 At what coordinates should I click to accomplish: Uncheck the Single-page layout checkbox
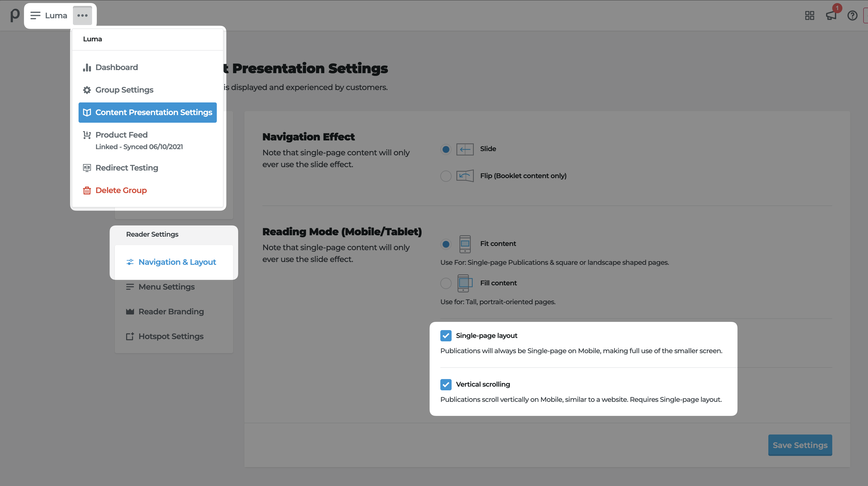[x=446, y=335]
